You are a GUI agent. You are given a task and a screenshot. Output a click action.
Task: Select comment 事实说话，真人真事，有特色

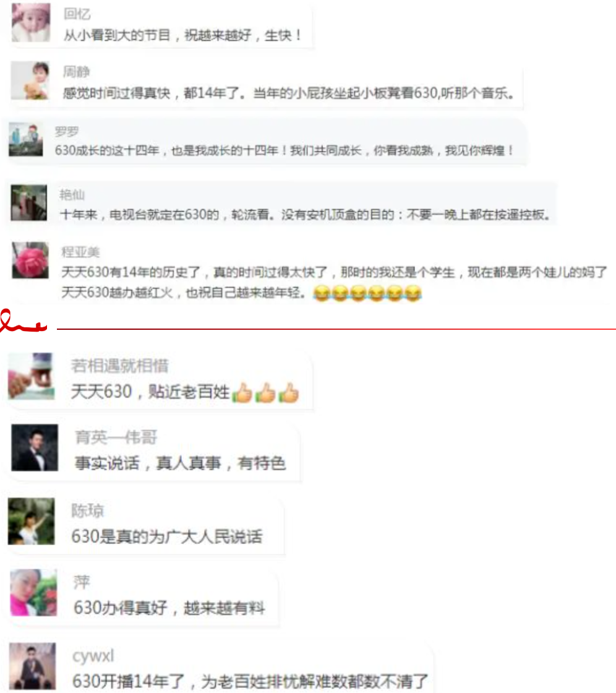click(x=181, y=463)
